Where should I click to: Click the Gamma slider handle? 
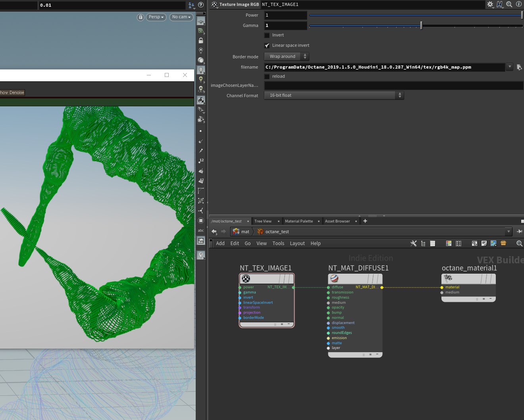(x=421, y=25)
